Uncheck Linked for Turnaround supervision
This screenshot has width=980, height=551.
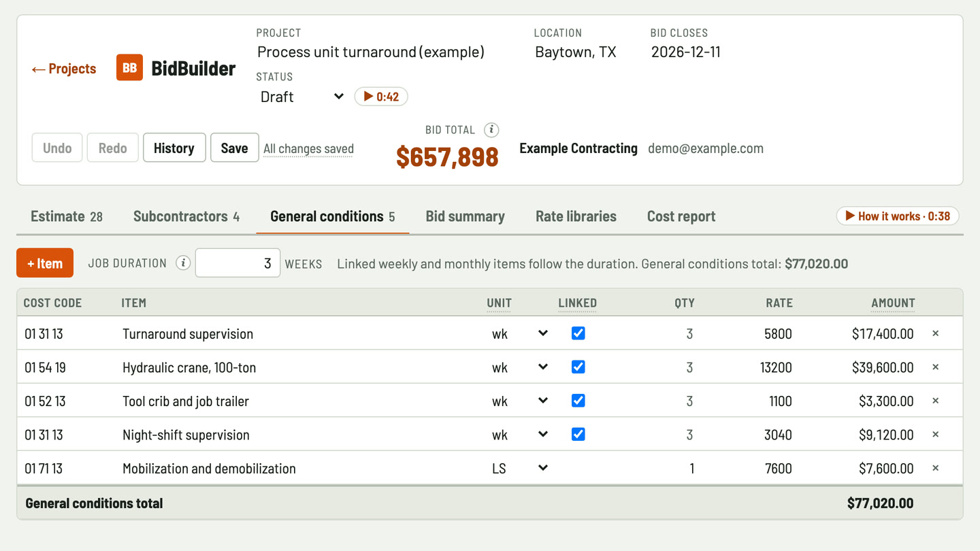tap(578, 333)
